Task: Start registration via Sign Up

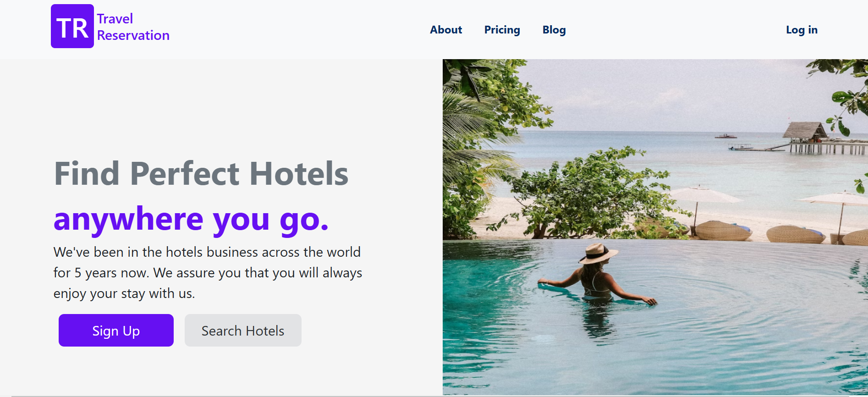Action: coord(115,330)
